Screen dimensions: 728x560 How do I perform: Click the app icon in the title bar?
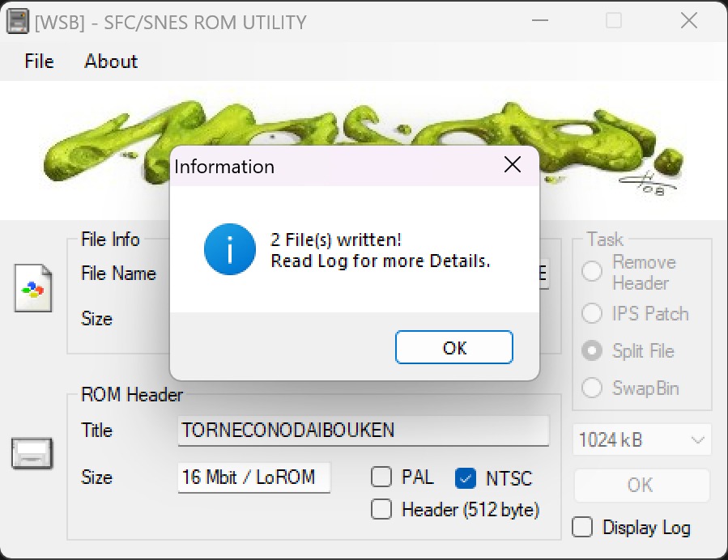click(18, 21)
